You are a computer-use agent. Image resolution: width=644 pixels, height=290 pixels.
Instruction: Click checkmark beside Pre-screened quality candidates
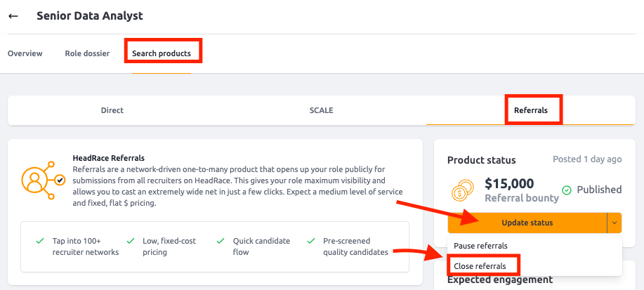(311, 241)
